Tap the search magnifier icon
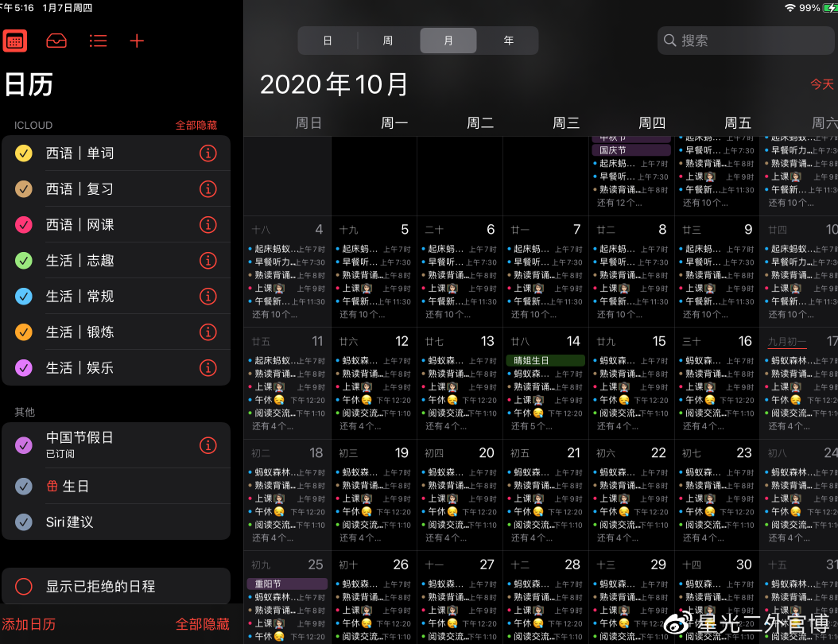The image size is (838, 644). (x=669, y=40)
